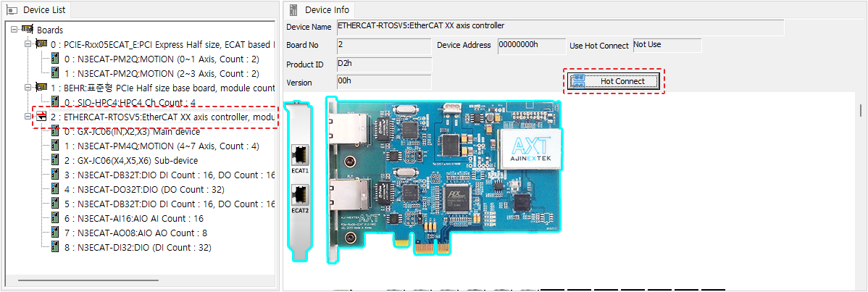Screen dimensions: 868x292
Task: Click the Use Hot Connect field
Action: 667,46
